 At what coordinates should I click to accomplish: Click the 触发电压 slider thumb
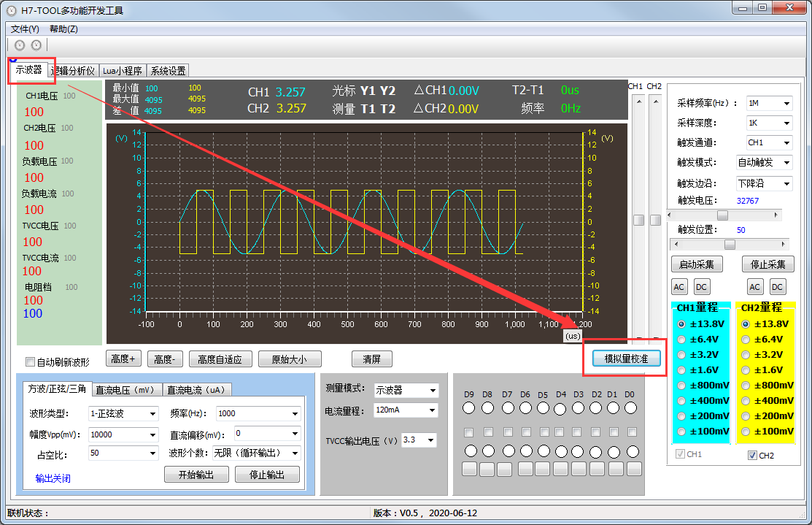[x=722, y=215]
